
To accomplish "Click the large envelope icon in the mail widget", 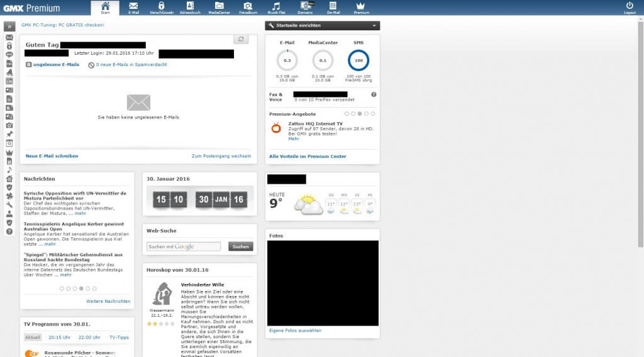I will [138, 103].
